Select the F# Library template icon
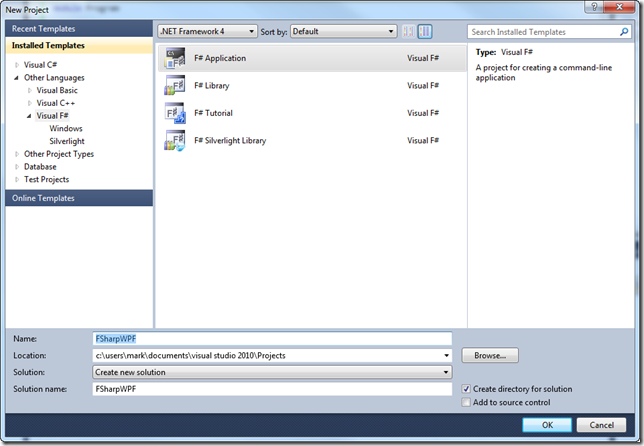This screenshot has width=644, height=446. [x=175, y=85]
